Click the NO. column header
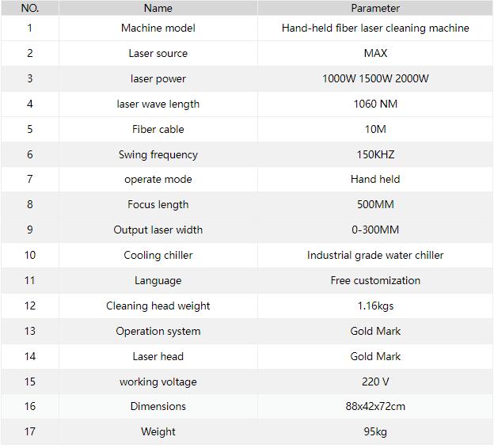This screenshot has height=448, width=494. point(30,8)
